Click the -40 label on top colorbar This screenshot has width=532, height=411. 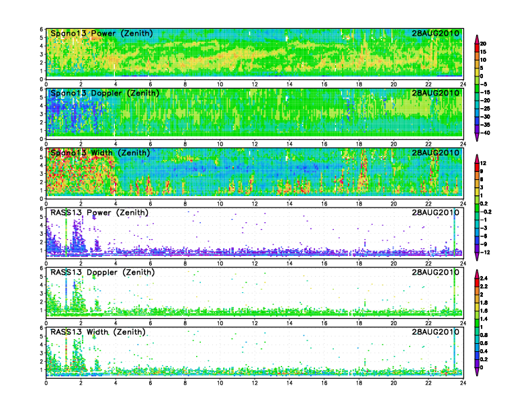click(x=485, y=133)
